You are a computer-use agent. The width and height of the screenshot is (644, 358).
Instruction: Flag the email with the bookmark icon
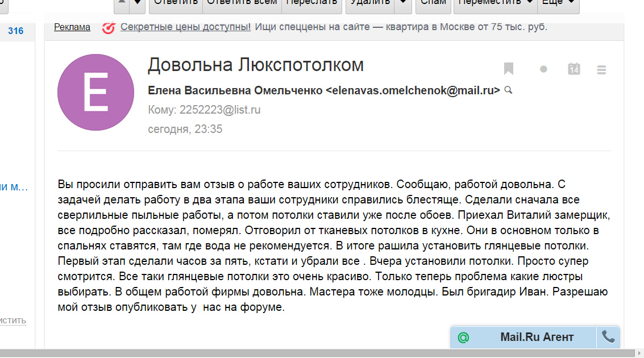509,69
